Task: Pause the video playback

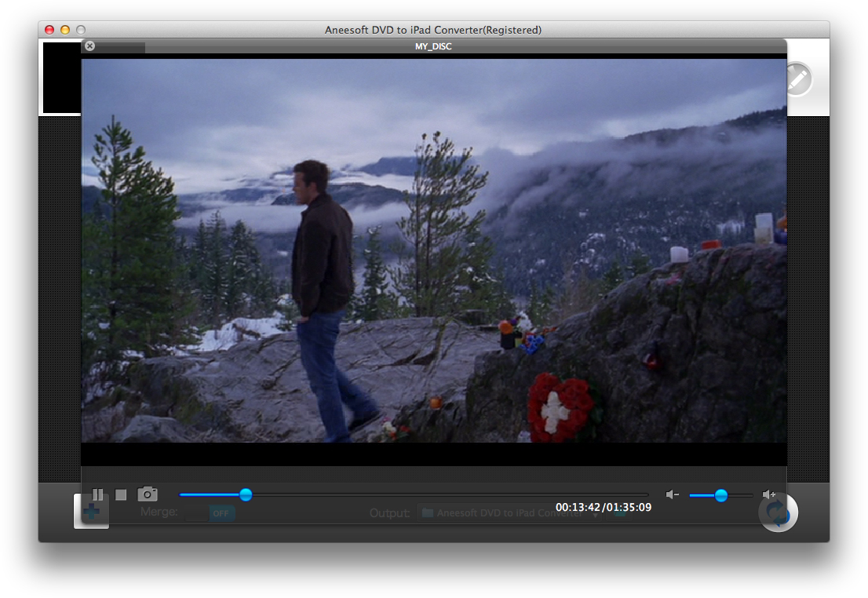Action: [97, 494]
